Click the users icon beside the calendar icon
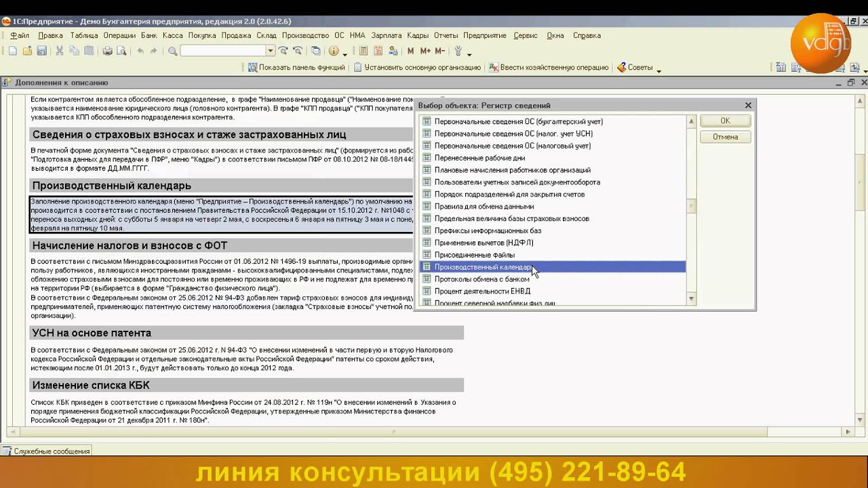868x488 pixels. (393, 51)
